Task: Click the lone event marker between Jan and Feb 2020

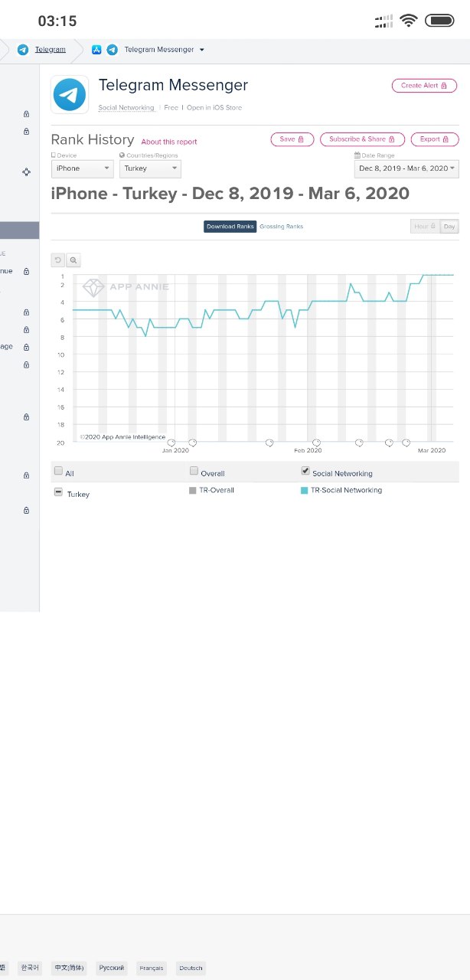Action: pos(269,443)
